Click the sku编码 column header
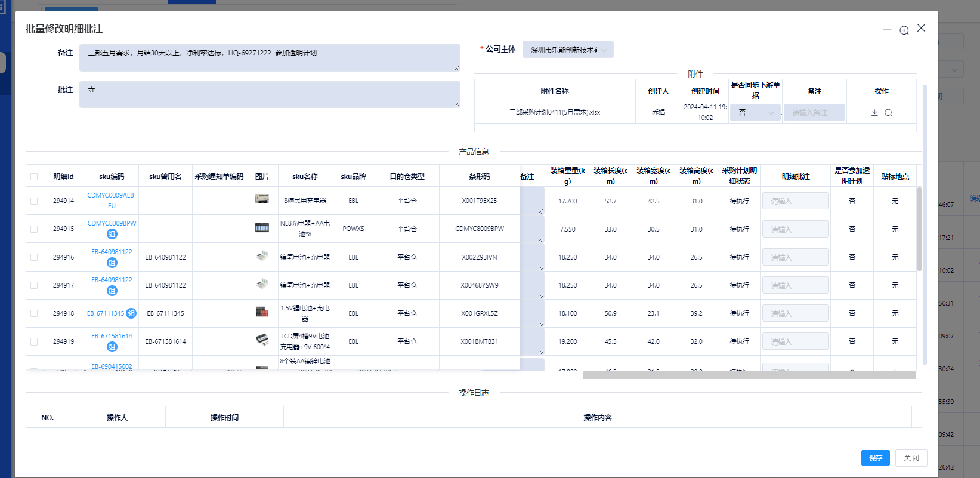The image size is (980, 478). (x=112, y=176)
